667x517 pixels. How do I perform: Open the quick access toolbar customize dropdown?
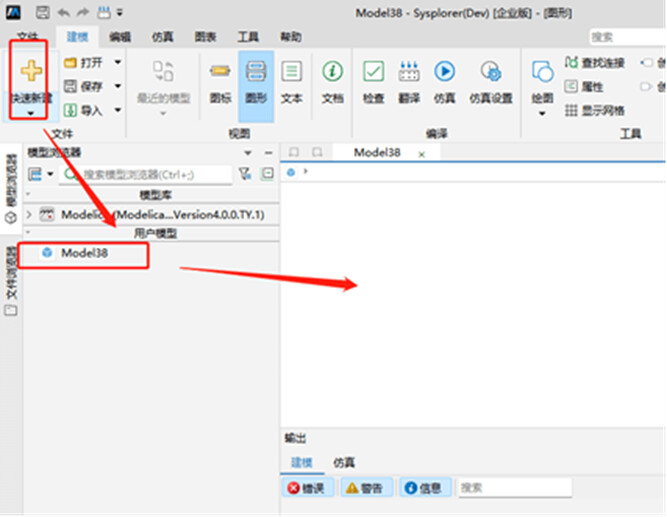pos(120,13)
